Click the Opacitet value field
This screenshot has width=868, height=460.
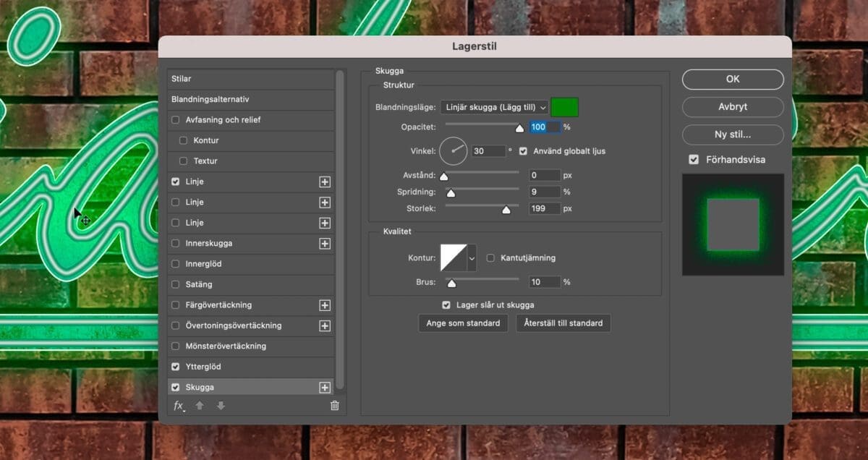(x=545, y=127)
